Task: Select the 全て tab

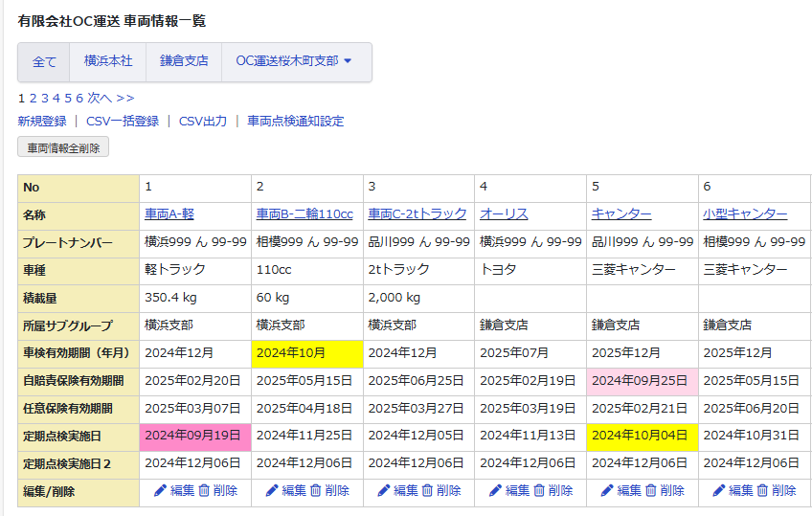Action: point(44,61)
